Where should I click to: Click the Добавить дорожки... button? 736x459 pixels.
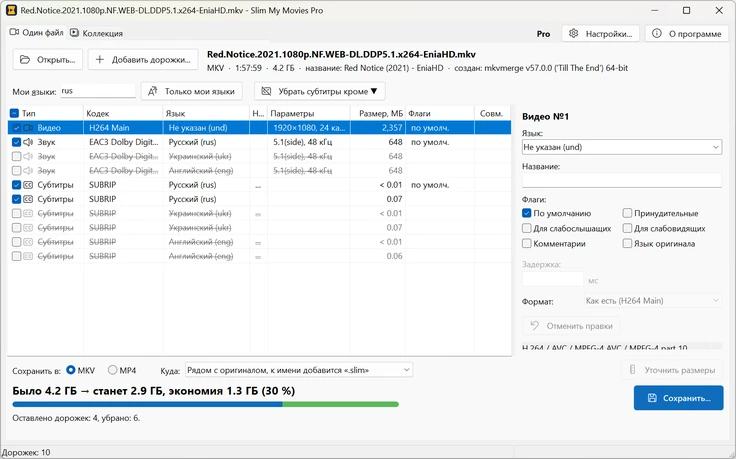(143, 60)
